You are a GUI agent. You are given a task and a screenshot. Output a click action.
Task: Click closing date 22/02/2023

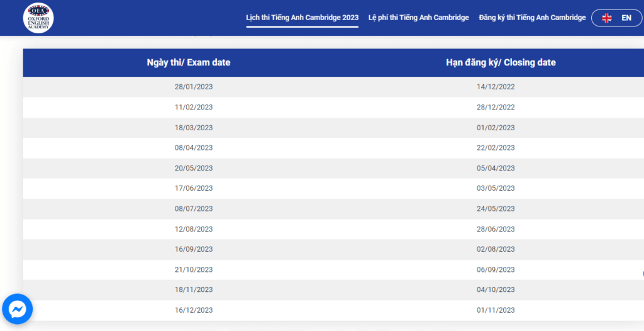(x=496, y=148)
